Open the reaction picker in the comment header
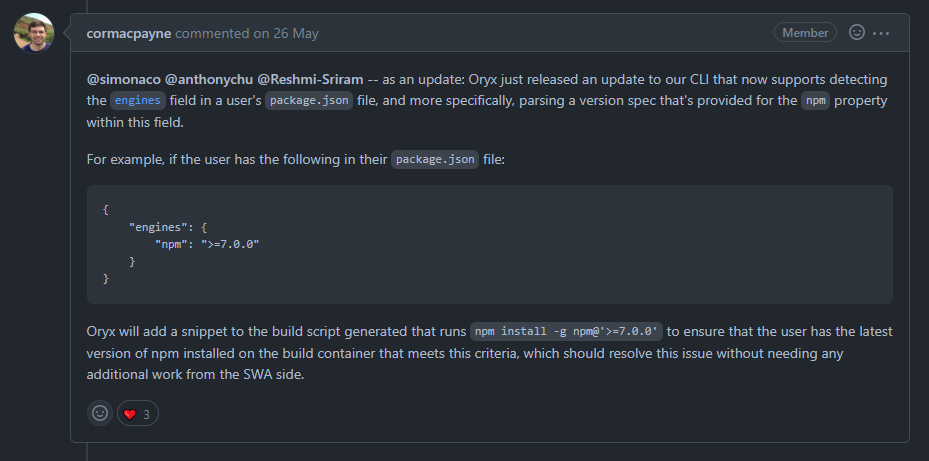The width and height of the screenshot is (929, 461). pyautogui.click(x=857, y=32)
